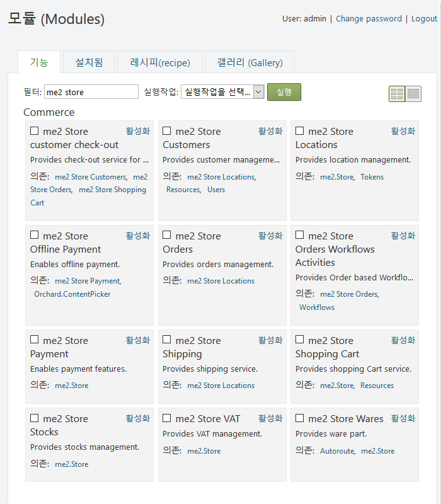441x504 pixels.
Task: Click me2.Store dependency in Payment card
Action: (71, 386)
